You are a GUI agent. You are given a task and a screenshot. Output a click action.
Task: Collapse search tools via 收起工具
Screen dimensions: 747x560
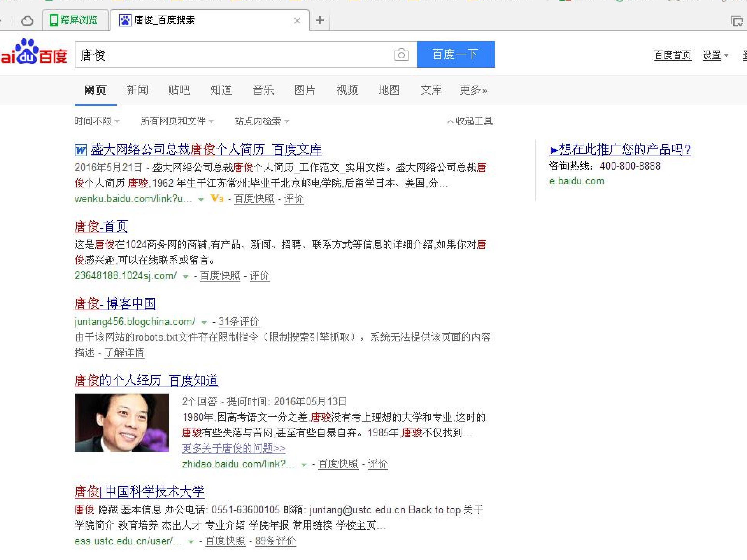470,121
